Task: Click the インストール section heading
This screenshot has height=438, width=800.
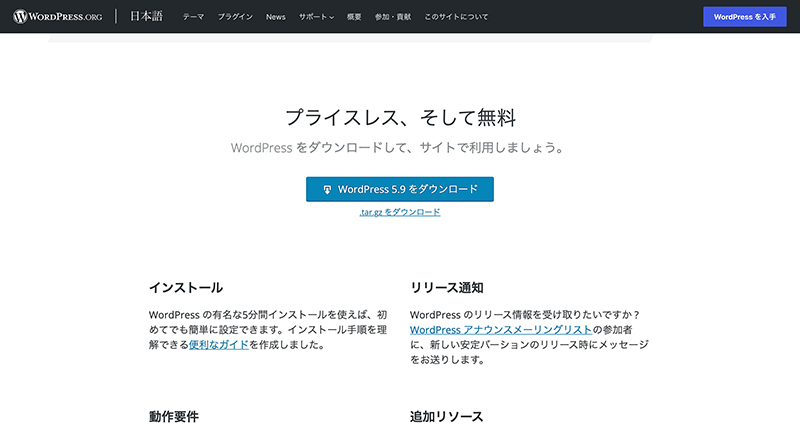Action: point(185,287)
